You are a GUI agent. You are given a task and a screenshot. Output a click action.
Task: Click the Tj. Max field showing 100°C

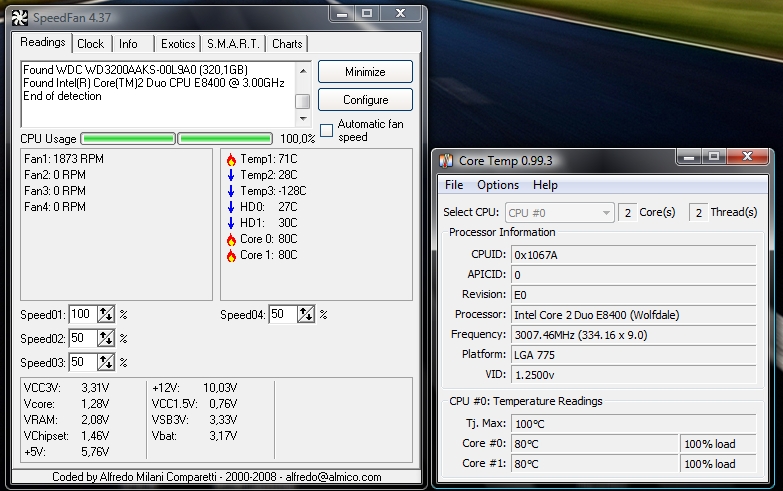[633, 424]
